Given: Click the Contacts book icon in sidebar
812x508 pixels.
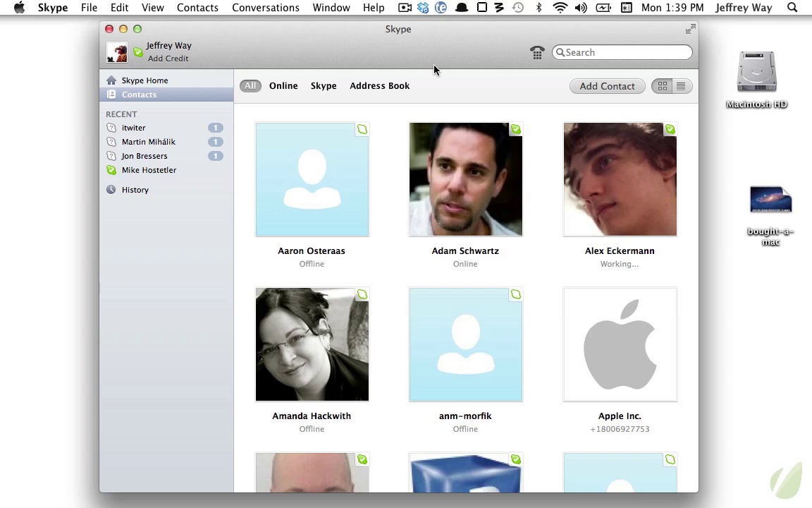Looking at the screenshot, I should (111, 95).
